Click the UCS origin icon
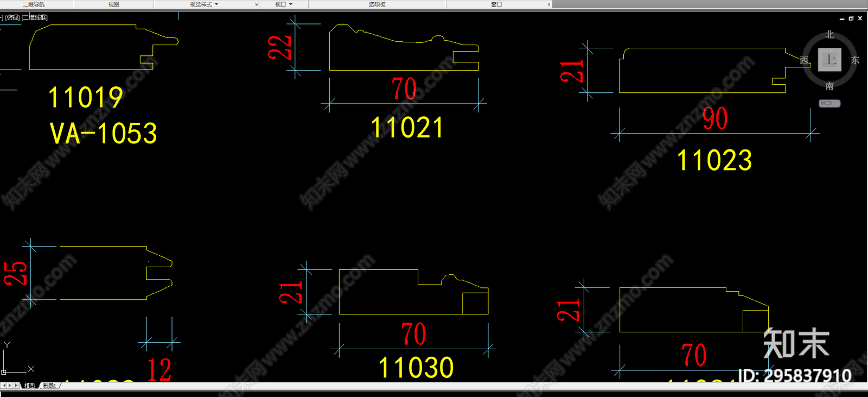Image resolution: width=868 pixels, height=397 pixels. tap(4, 372)
